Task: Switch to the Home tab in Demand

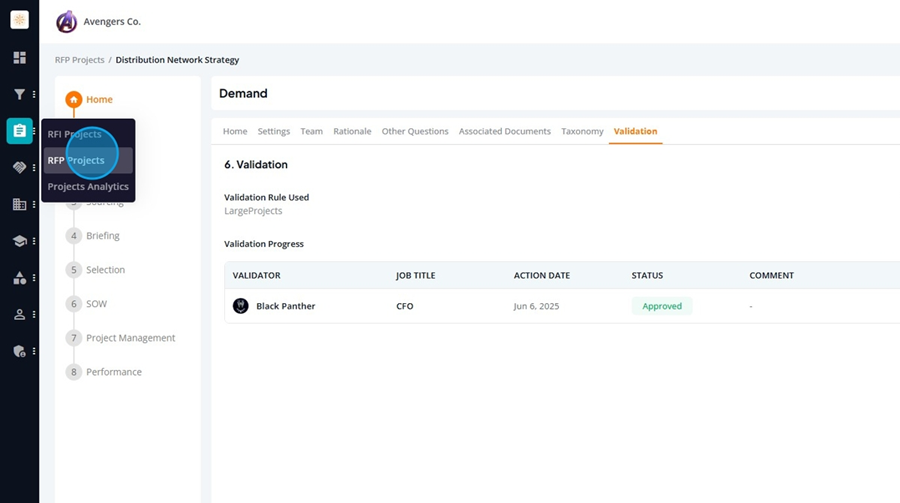Action: click(x=235, y=131)
